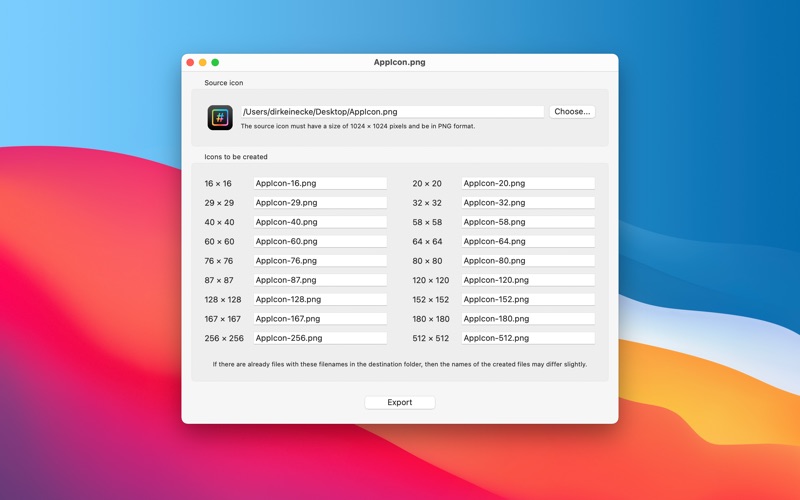Click the 'Source icon' section heading
The image size is (800, 500).
[x=223, y=83]
